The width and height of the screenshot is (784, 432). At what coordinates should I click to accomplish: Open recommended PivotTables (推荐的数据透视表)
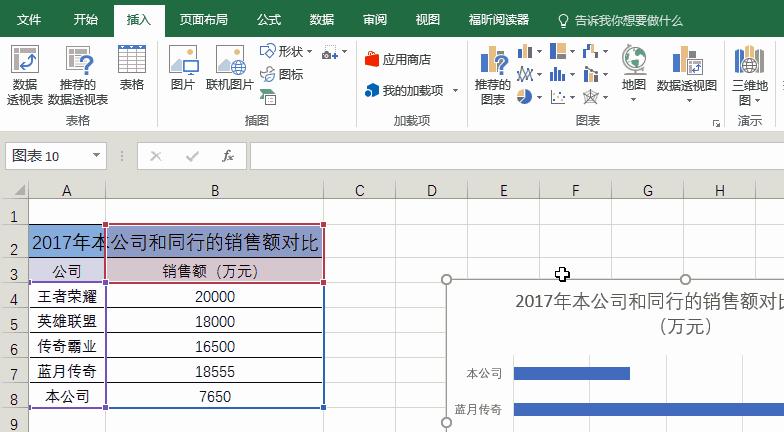tap(78, 75)
